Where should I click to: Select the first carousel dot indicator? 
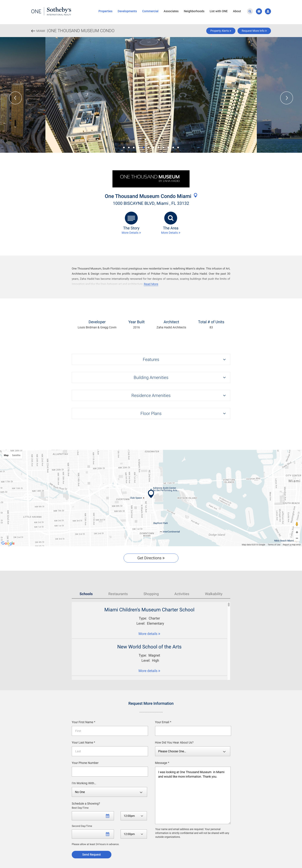124,147
